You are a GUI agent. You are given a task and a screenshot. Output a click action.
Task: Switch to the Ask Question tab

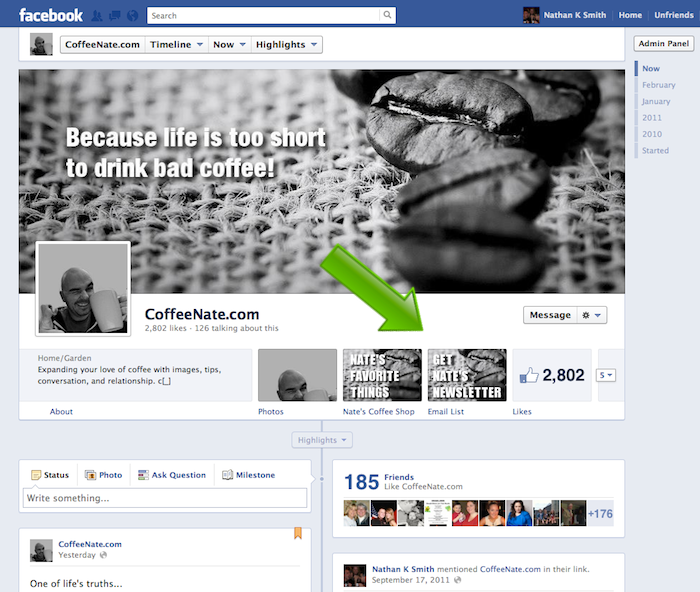(x=172, y=475)
